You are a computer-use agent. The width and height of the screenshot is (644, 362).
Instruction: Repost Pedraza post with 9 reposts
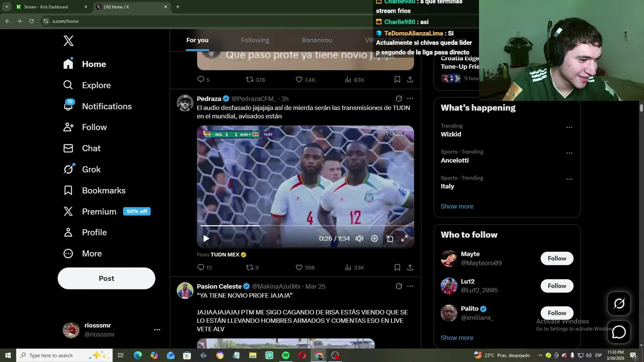[x=252, y=267]
